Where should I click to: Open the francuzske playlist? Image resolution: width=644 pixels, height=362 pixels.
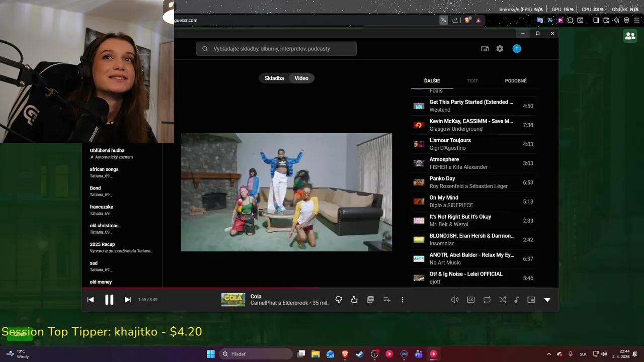pos(122,210)
